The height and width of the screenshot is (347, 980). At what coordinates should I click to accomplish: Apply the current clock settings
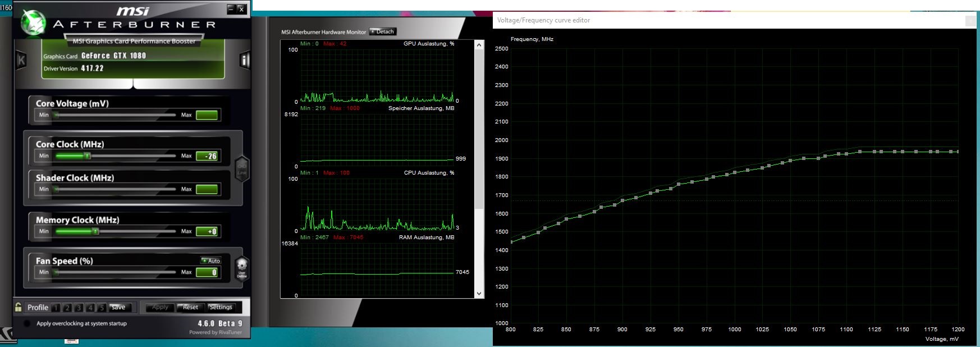coord(160,307)
